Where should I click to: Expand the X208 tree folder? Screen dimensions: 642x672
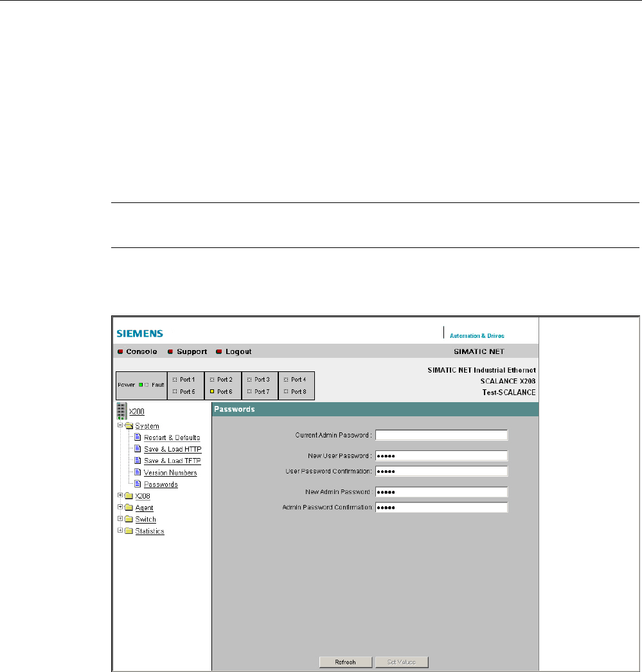pyautogui.click(x=120, y=495)
